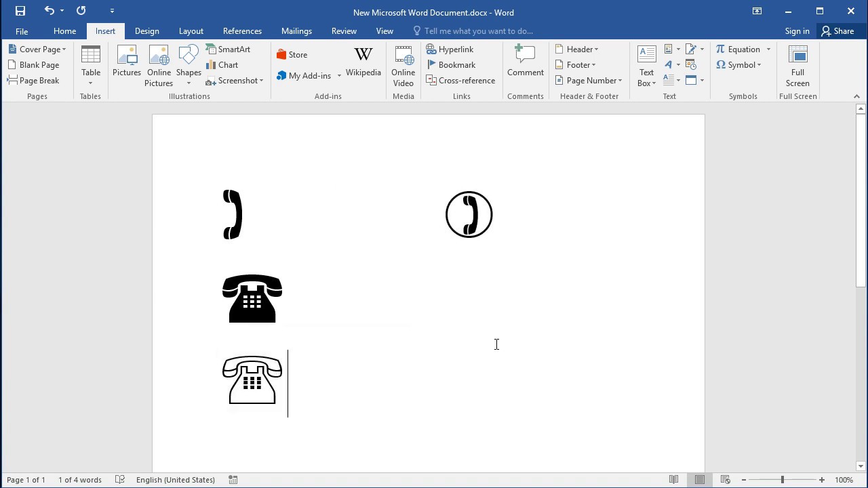Insert a Page Break
Viewport: 868px width, 488px height.
click(x=33, y=81)
